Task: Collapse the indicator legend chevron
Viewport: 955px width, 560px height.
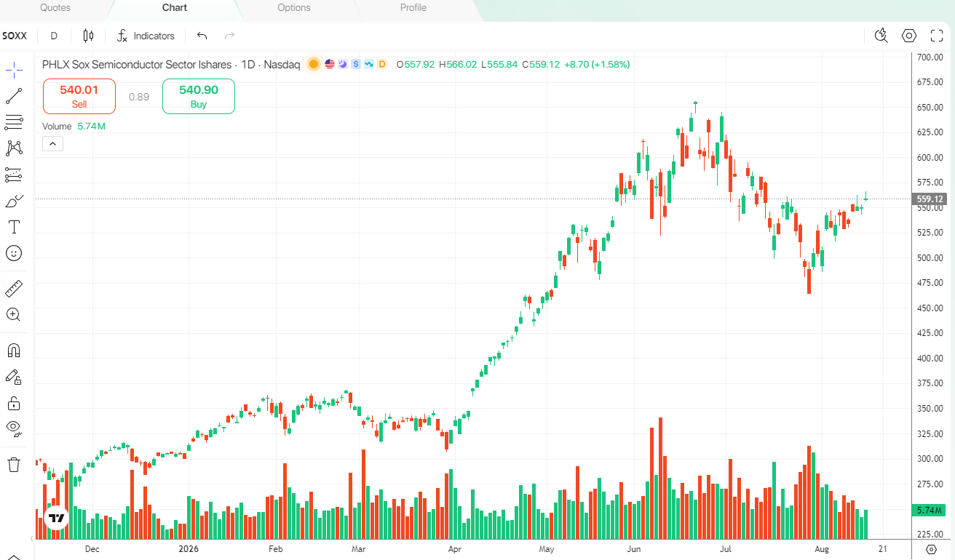Action: (53, 144)
